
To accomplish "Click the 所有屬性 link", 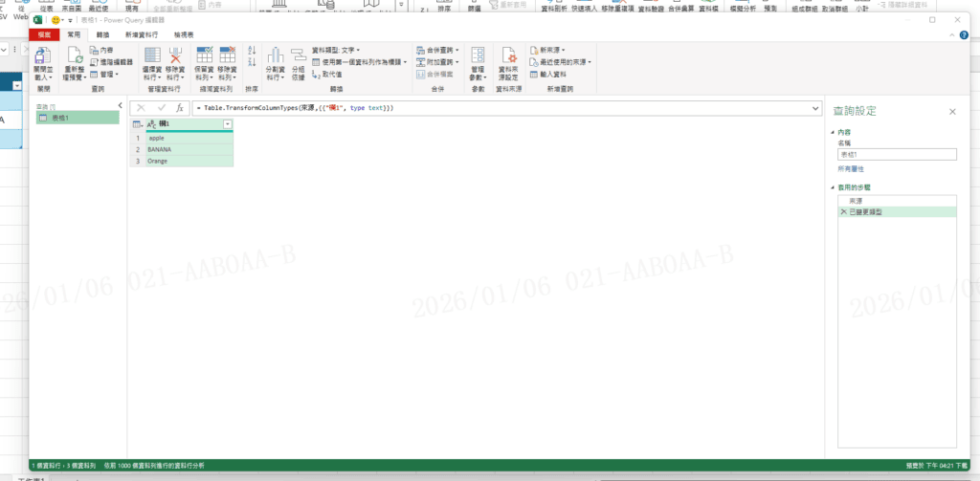I will pyautogui.click(x=852, y=167).
